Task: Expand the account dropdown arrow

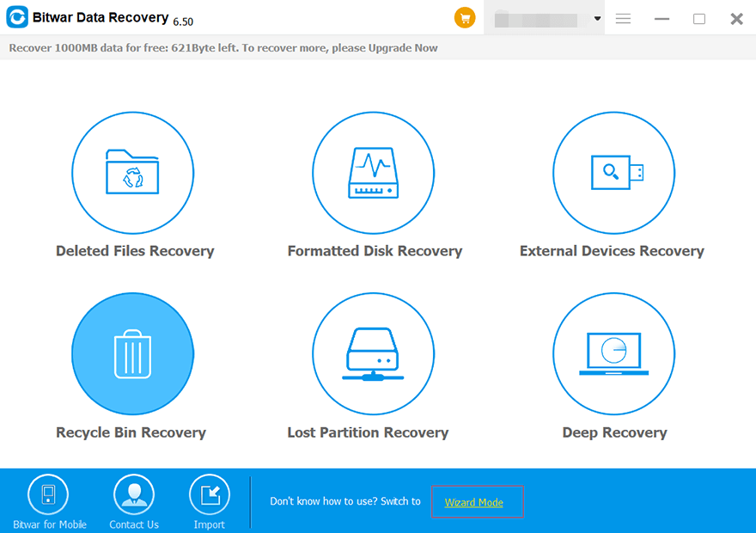Action: 597,19
